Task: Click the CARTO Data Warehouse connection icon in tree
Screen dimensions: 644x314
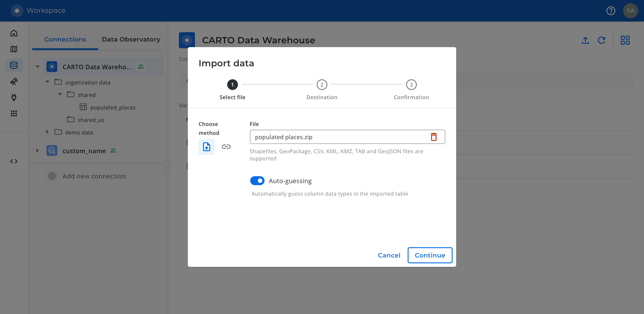Action: pyautogui.click(x=52, y=67)
